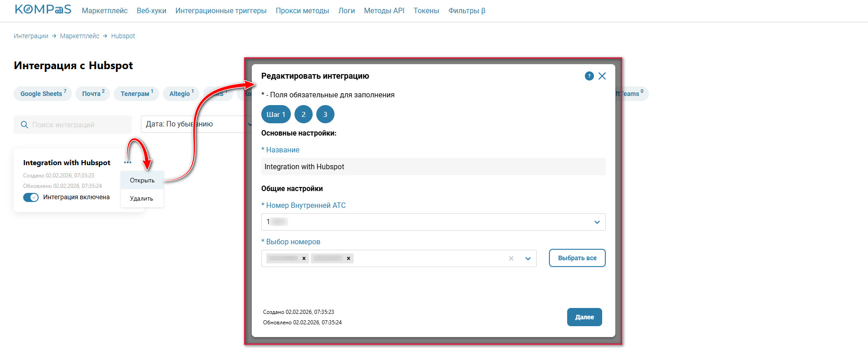Viewport: 868px width, 348px height.
Task: Select the Почта filter chip
Action: point(93,94)
